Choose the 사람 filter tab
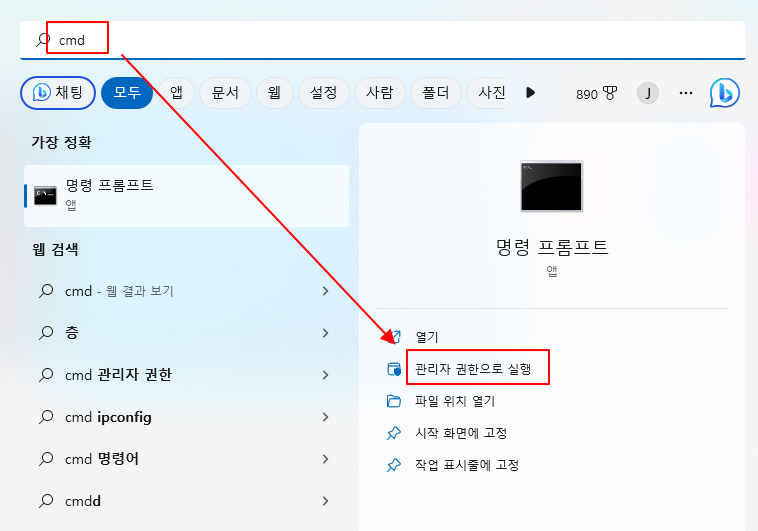Viewport: 758px width, 531px height. pyautogui.click(x=380, y=92)
